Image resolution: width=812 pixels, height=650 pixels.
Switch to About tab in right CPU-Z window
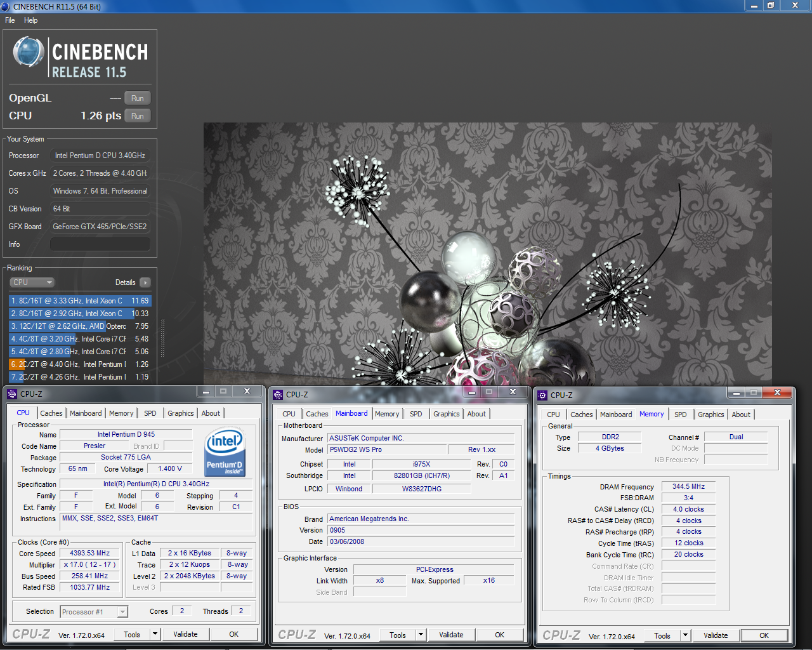coord(741,415)
